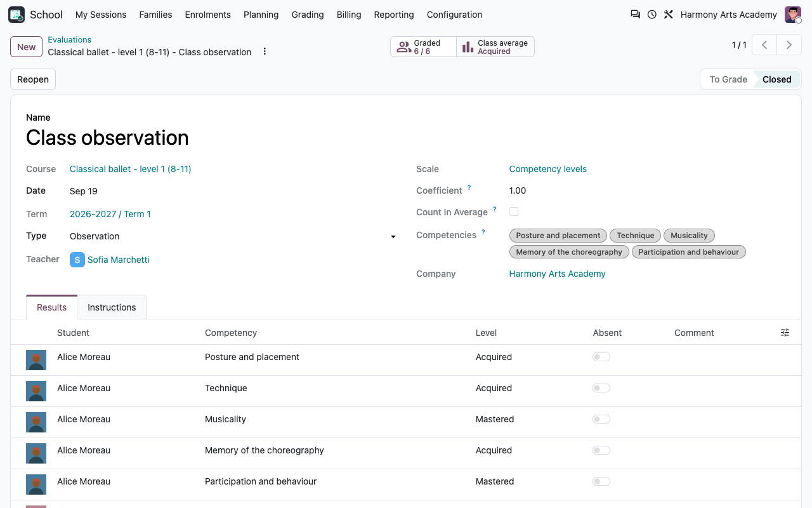Open the Class average stat button
This screenshot has height=508, width=812.
(495, 47)
